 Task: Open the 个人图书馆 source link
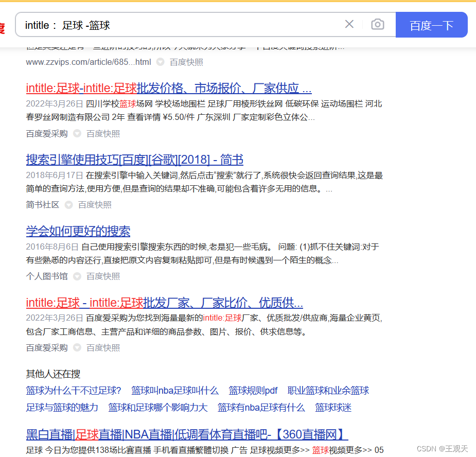coord(47,276)
